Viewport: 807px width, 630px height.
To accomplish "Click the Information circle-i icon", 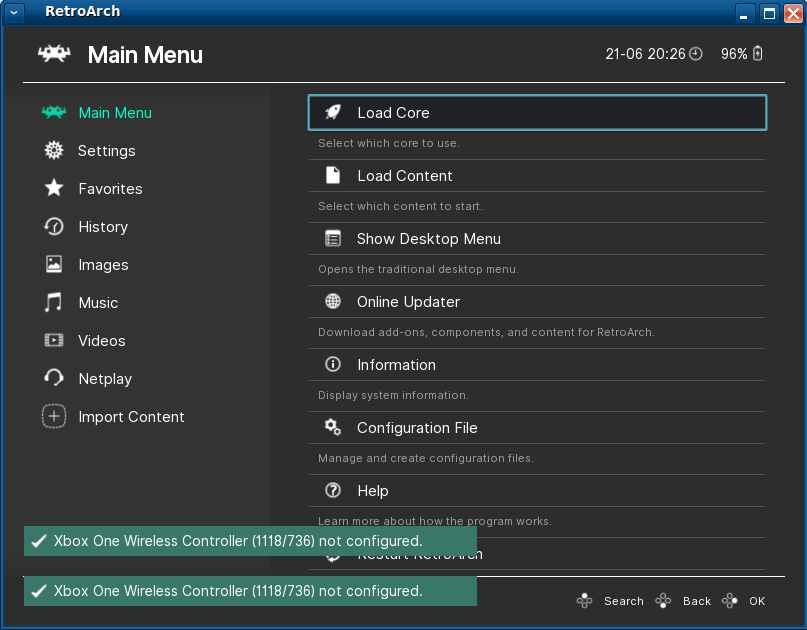I will click(x=333, y=364).
